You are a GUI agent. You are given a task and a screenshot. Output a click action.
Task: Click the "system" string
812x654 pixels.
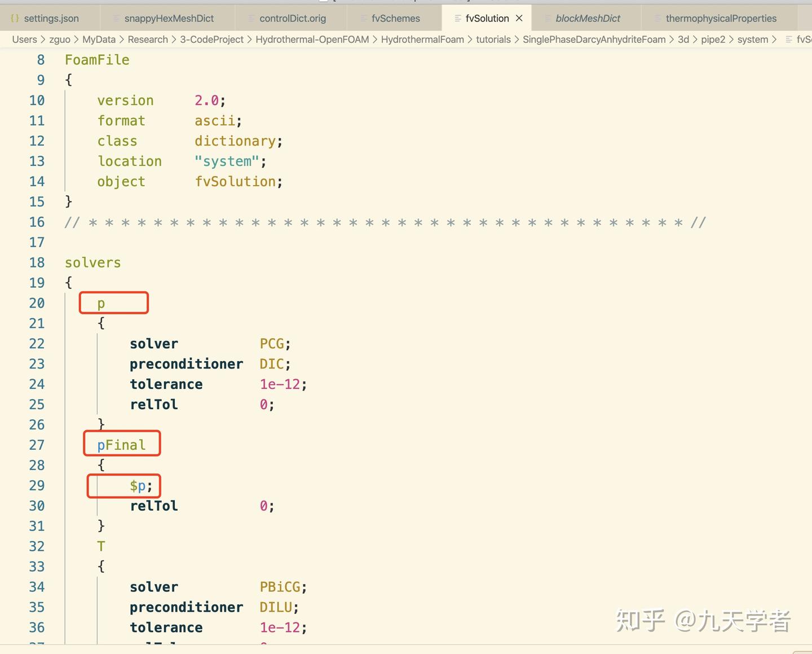(227, 161)
